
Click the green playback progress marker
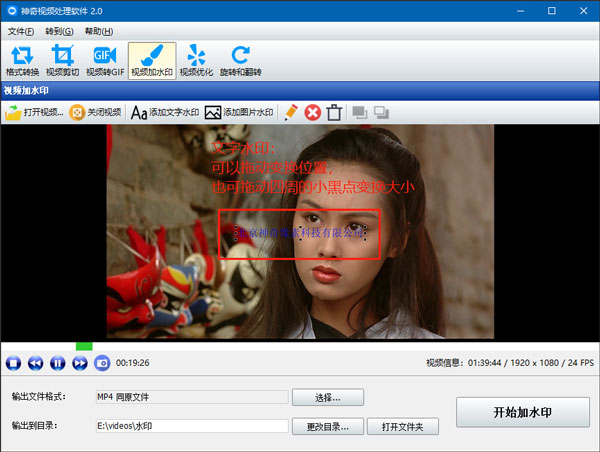pos(84,346)
